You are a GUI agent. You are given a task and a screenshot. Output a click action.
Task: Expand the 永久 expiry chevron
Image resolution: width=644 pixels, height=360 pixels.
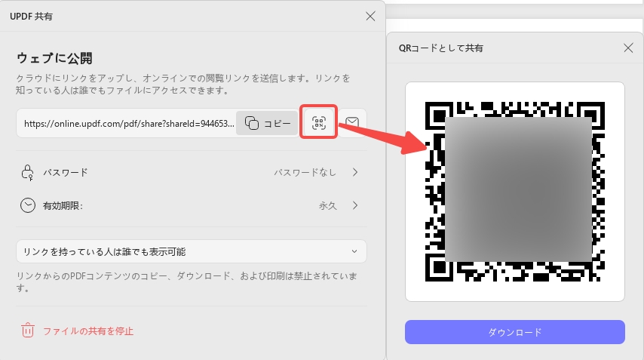(x=355, y=205)
